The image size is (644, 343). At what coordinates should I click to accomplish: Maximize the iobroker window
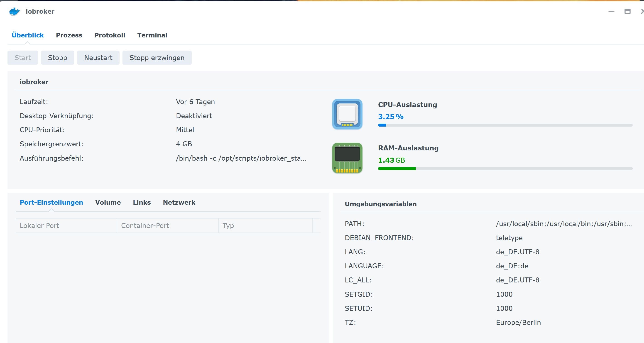[x=627, y=12]
